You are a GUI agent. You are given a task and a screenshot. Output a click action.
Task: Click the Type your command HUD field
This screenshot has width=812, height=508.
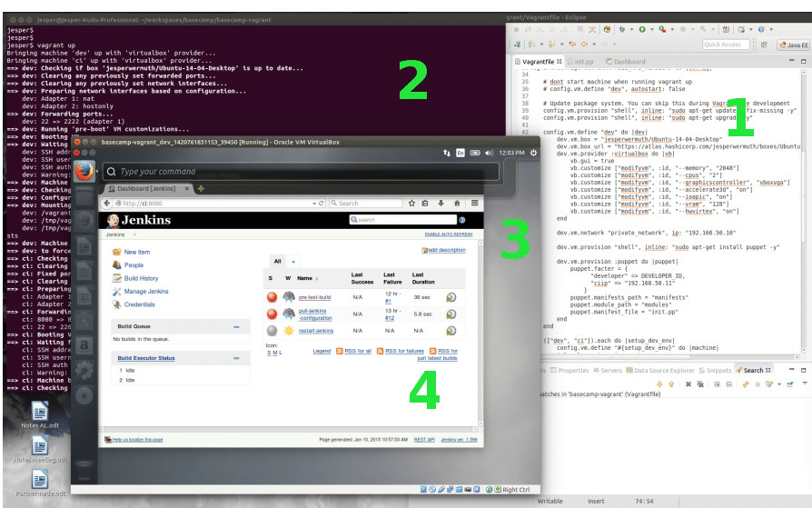point(301,172)
